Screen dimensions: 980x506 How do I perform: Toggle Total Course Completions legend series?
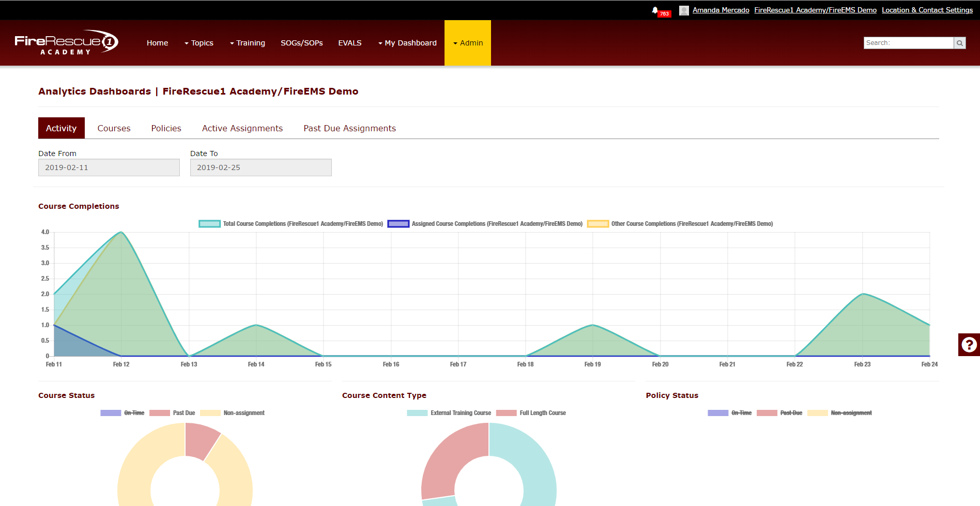[x=290, y=224]
